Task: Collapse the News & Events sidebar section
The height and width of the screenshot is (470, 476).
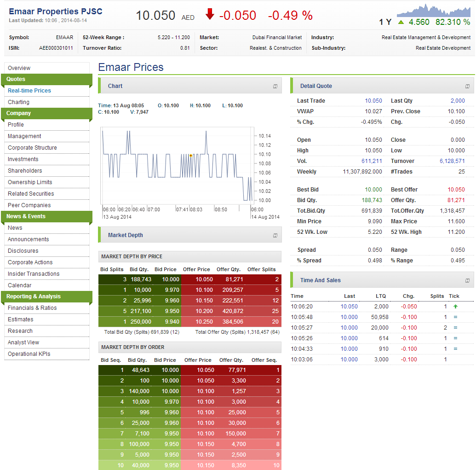Action: click(46, 216)
